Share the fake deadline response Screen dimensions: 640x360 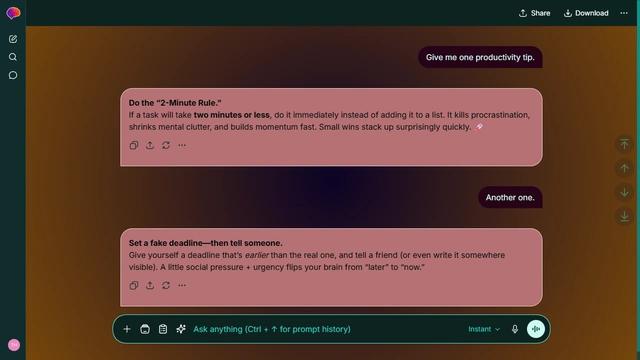point(150,285)
